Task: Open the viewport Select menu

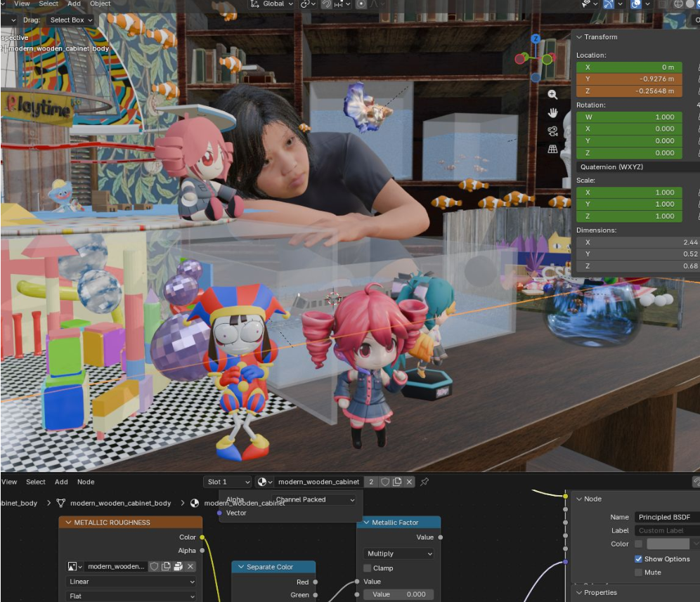Action: coord(48,4)
